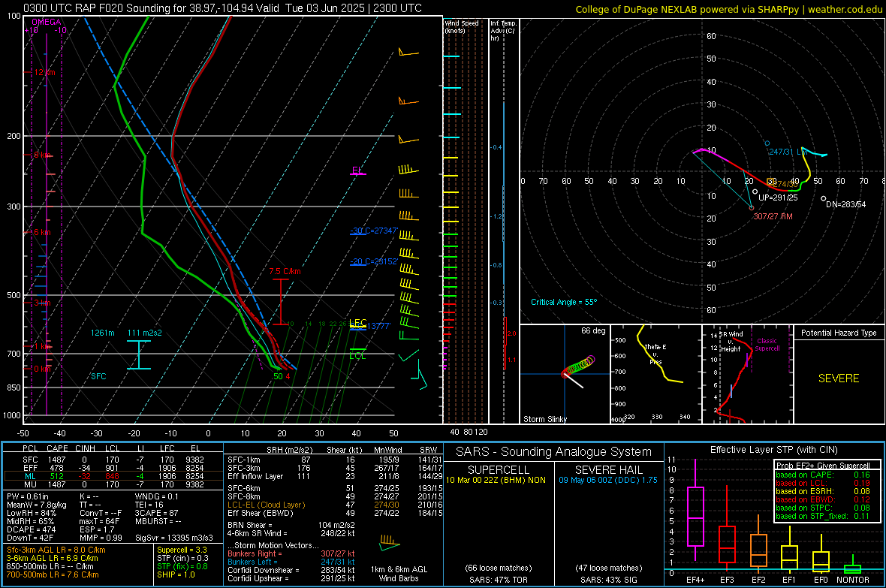
Task: Click the yellow SEVERE hazard text
Action: pos(839,378)
